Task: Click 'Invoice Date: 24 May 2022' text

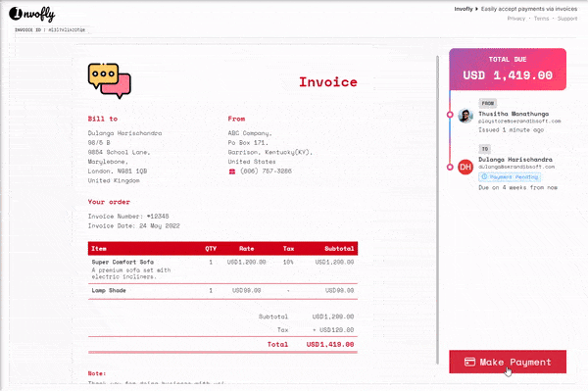Action: tap(134, 226)
